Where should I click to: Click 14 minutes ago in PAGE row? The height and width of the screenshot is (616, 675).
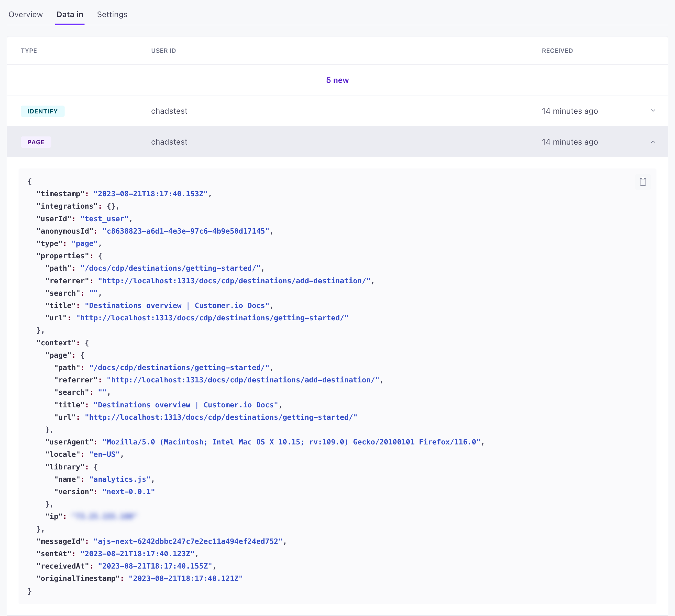(x=569, y=142)
